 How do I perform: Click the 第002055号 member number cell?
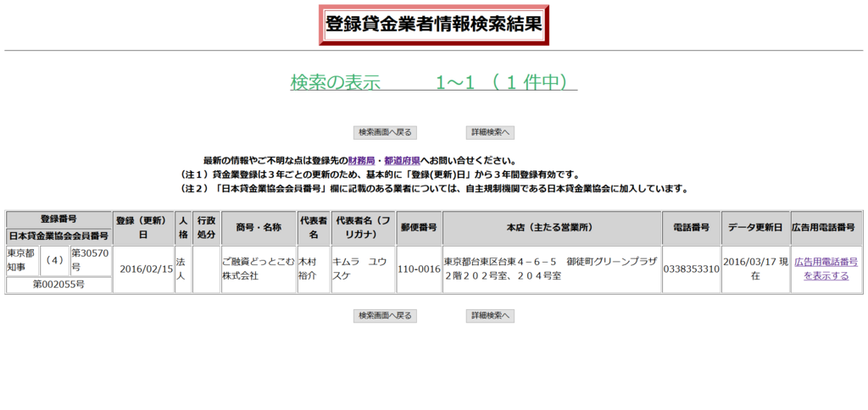(x=58, y=285)
